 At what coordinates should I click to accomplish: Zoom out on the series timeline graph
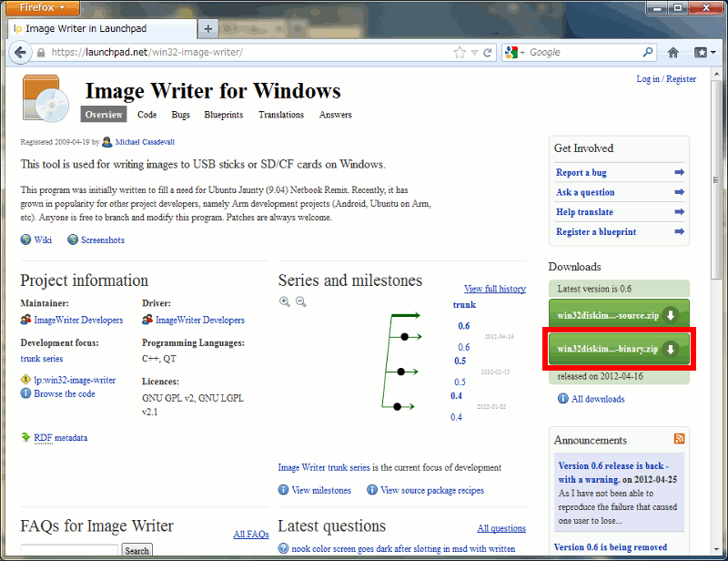pyautogui.click(x=300, y=301)
